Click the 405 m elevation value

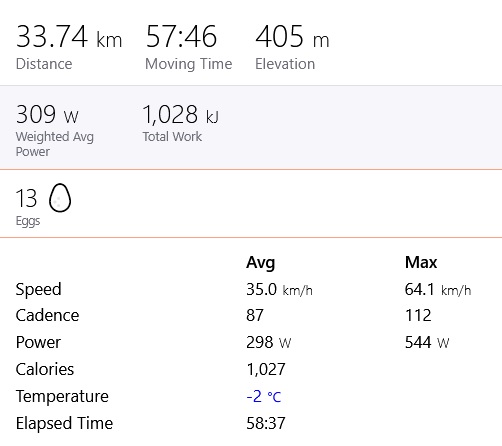[292, 37]
